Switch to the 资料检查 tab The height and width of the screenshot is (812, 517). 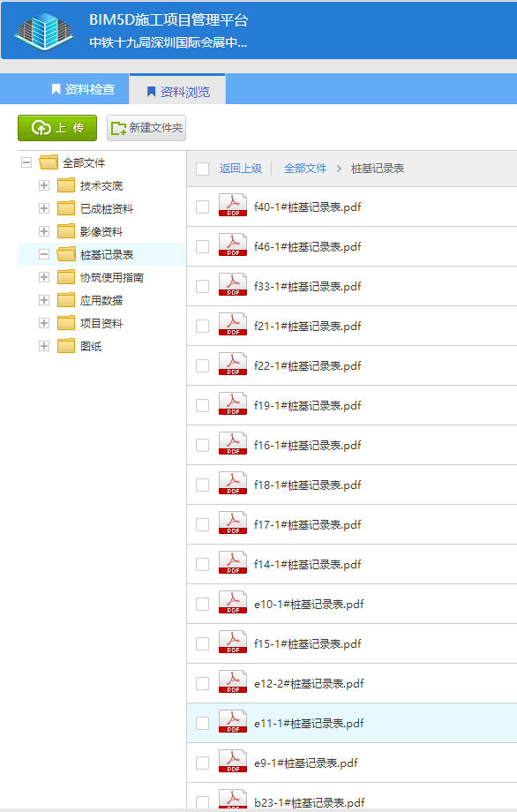[83, 89]
